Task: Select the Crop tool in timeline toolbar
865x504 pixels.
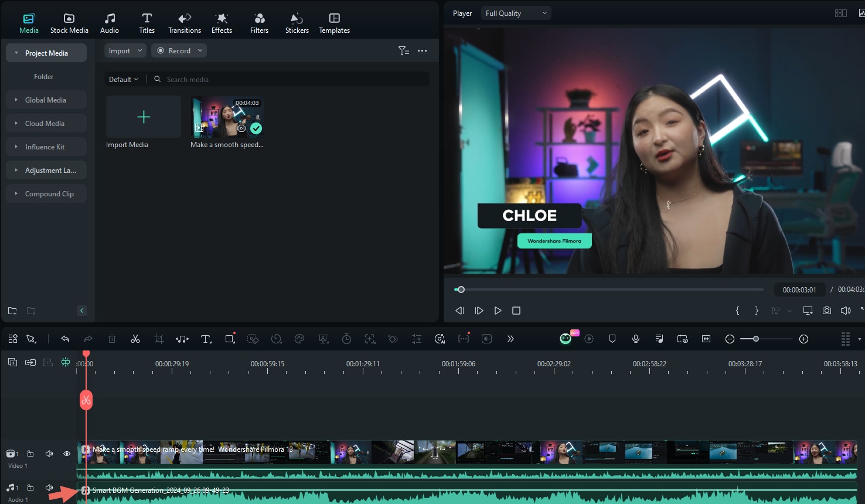Action: pos(158,339)
